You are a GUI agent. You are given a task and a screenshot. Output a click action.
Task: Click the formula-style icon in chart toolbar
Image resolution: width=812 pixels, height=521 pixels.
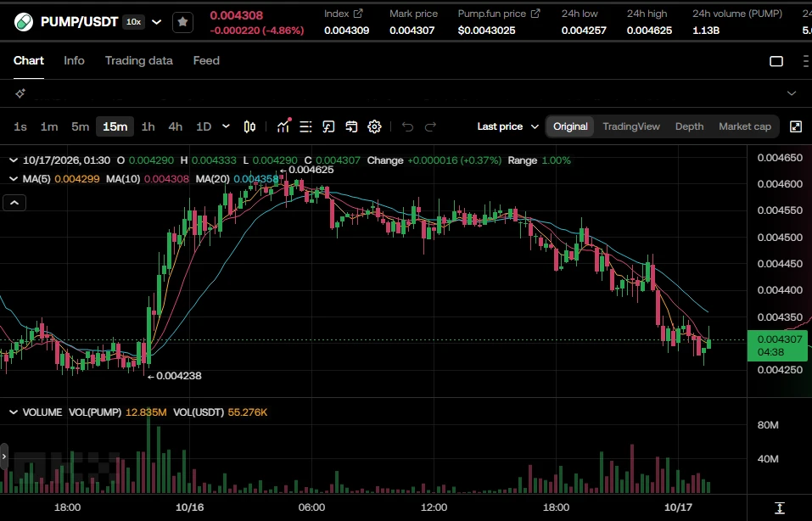point(328,126)
